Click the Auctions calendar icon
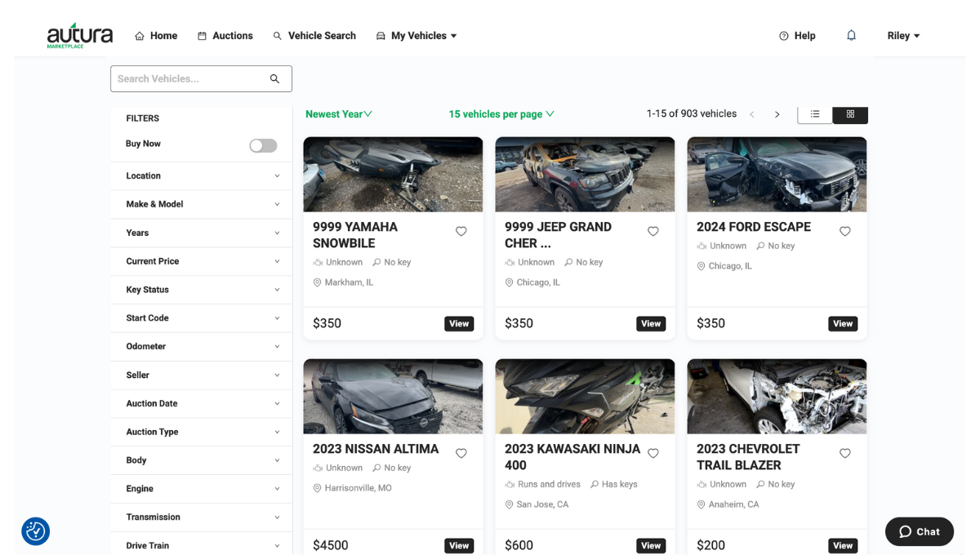 click(x=202, y=36)
